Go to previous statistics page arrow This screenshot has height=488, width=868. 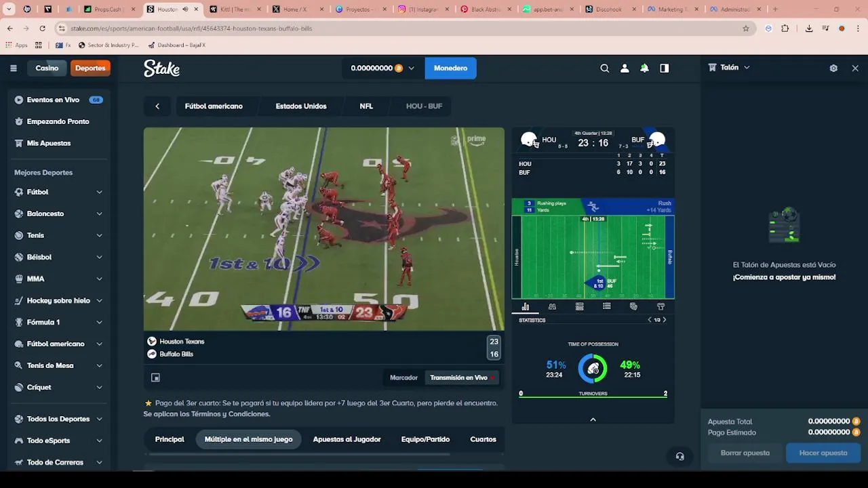pyautogui.click(x=649, y=320)
